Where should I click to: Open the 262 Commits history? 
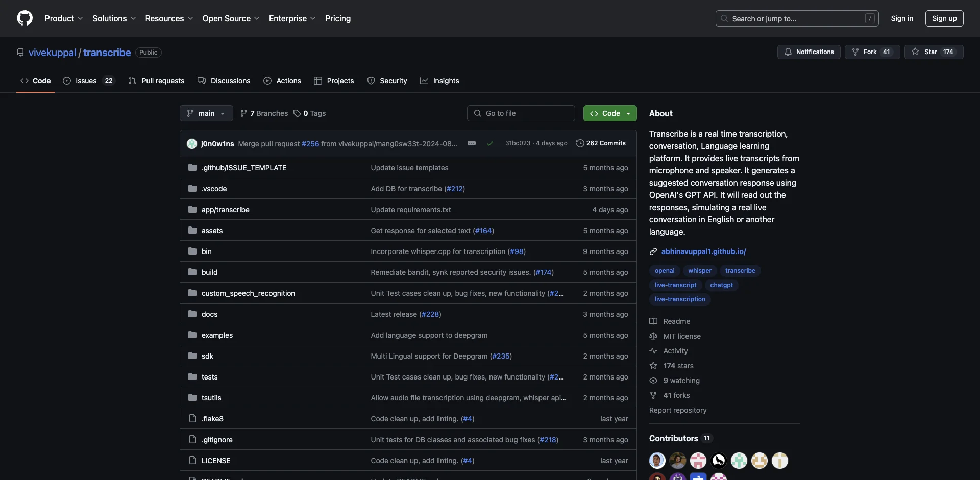tap(601, 143)
